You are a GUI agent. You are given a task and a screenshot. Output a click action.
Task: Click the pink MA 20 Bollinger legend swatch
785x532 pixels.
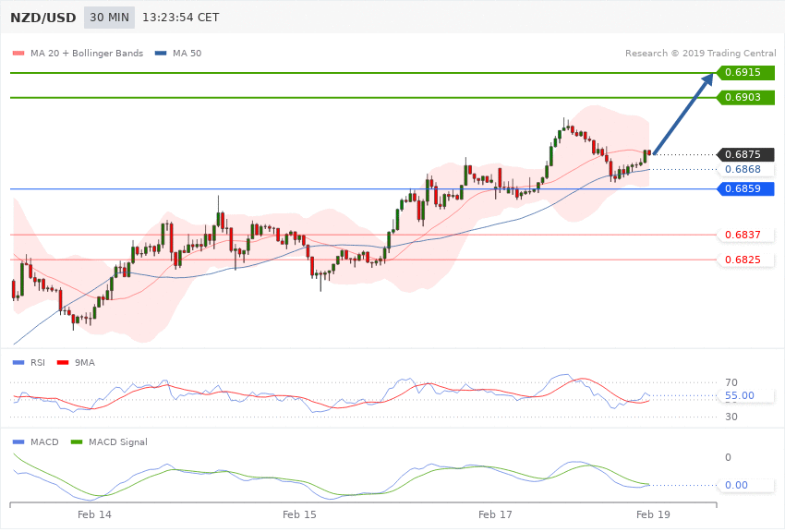coord(18,53)
